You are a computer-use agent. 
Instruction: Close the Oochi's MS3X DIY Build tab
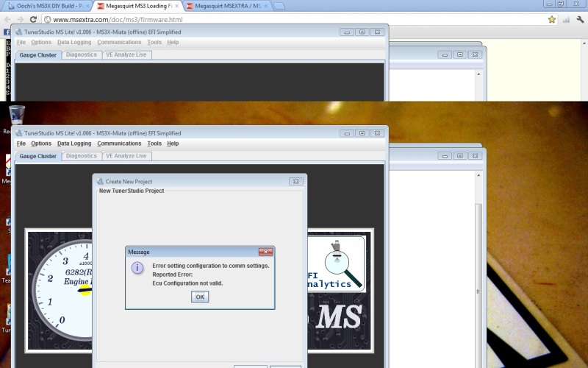(87, 6)
